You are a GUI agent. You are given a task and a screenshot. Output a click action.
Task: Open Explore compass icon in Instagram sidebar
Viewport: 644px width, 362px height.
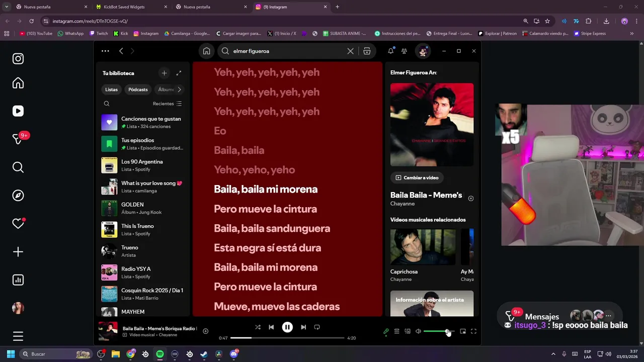18,196
